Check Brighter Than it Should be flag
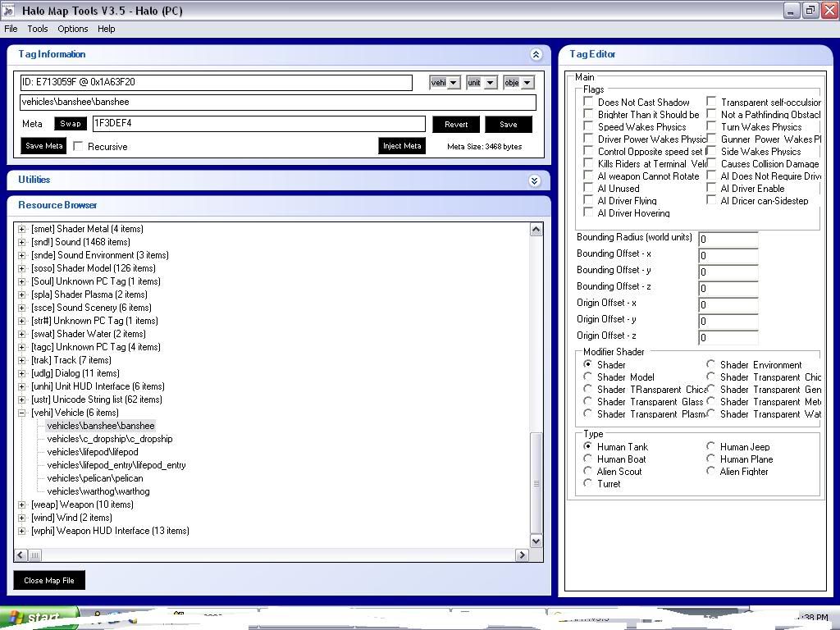 pos(588,114)
